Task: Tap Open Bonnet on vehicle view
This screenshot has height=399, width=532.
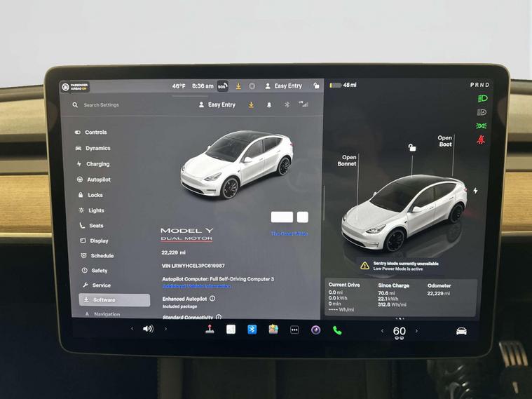Action: point(347,161)
